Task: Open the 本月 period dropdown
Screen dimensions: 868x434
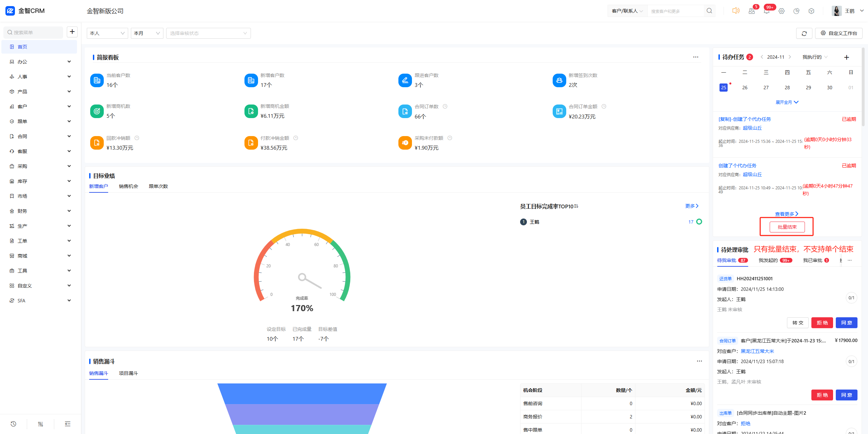Action: click(x=147, y=33)
